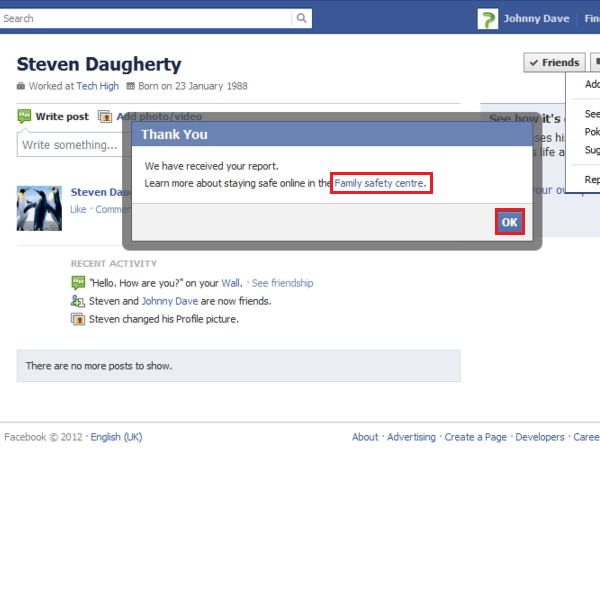
Task: Click the Friends button
Action: pyautogui.click(x=554, y=62)
